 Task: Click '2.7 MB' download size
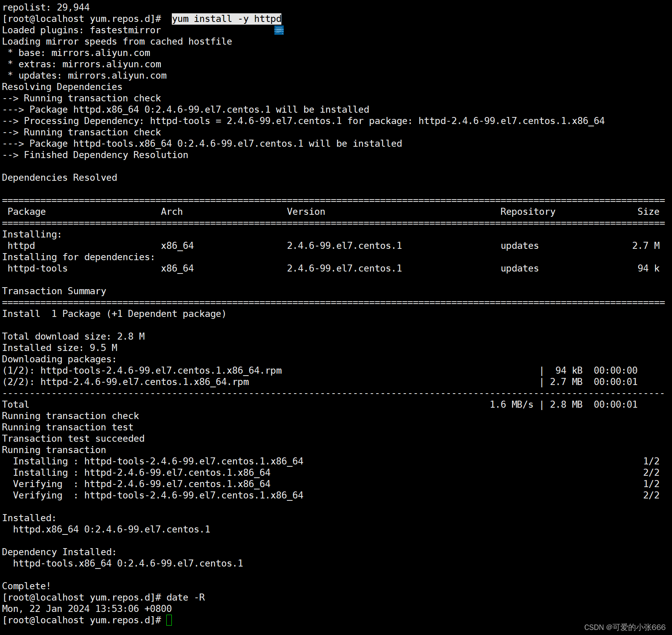pyautogui.click(x=566, y=382)
